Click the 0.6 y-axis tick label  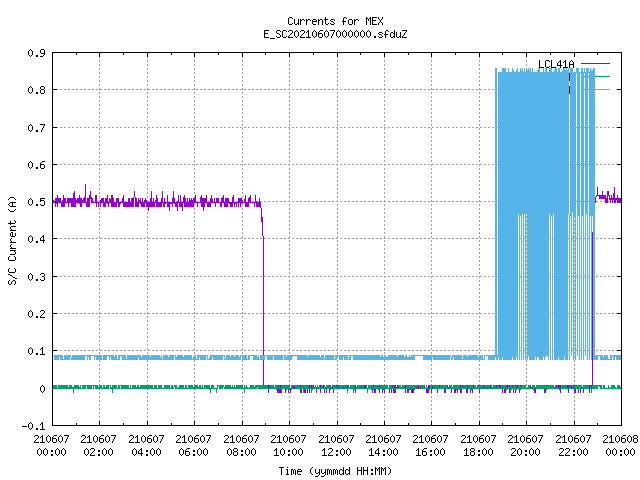(36, 165)
